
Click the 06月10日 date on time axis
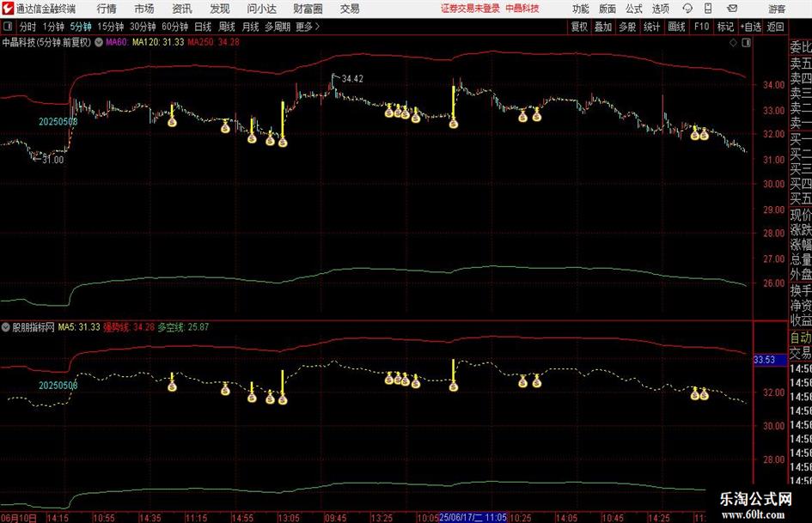(19, 518)
